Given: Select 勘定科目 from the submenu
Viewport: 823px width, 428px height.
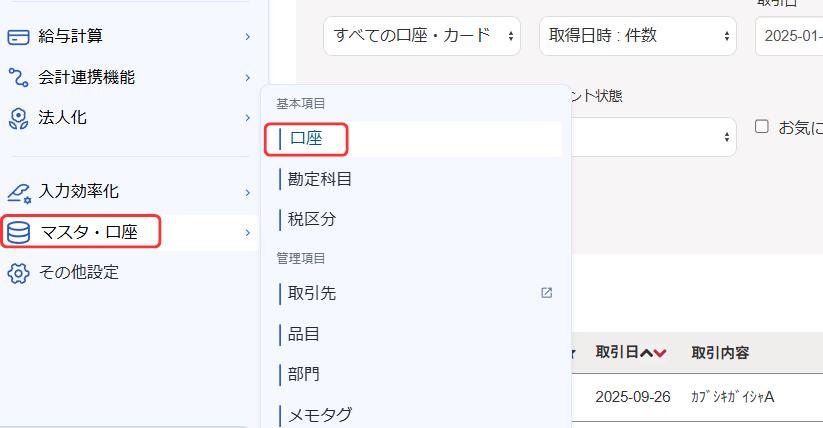Looking at the screenshot, I should point(319,179).
